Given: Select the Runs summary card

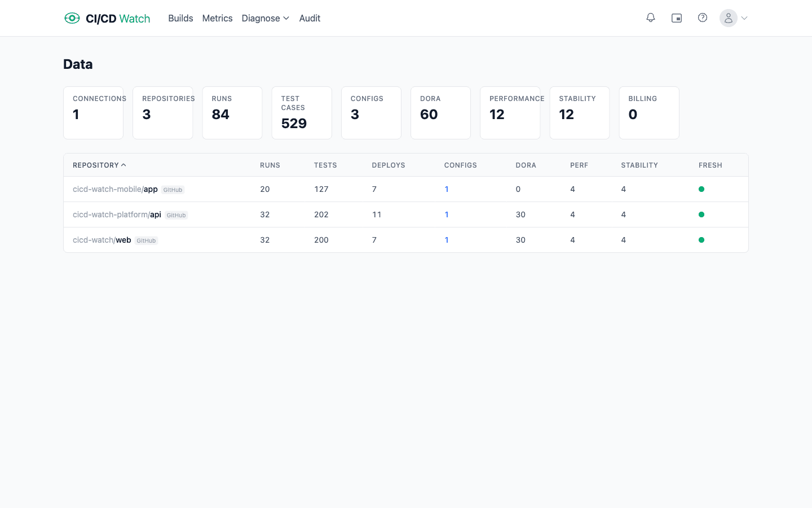Looking at the screenshot, I should (232, 113).
